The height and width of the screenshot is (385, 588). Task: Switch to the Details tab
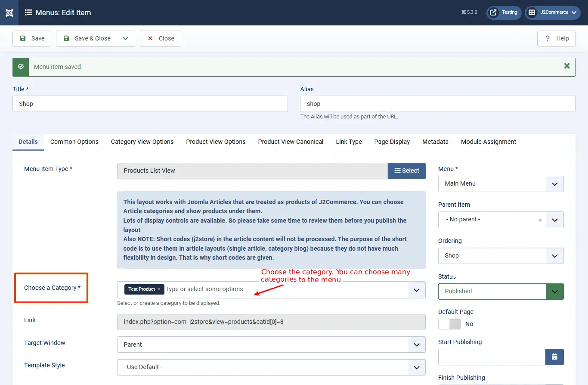tap(28, 142)
